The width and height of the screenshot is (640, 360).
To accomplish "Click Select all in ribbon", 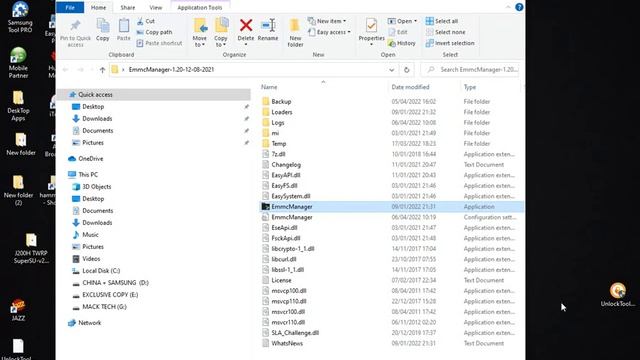I will (442, 21).
